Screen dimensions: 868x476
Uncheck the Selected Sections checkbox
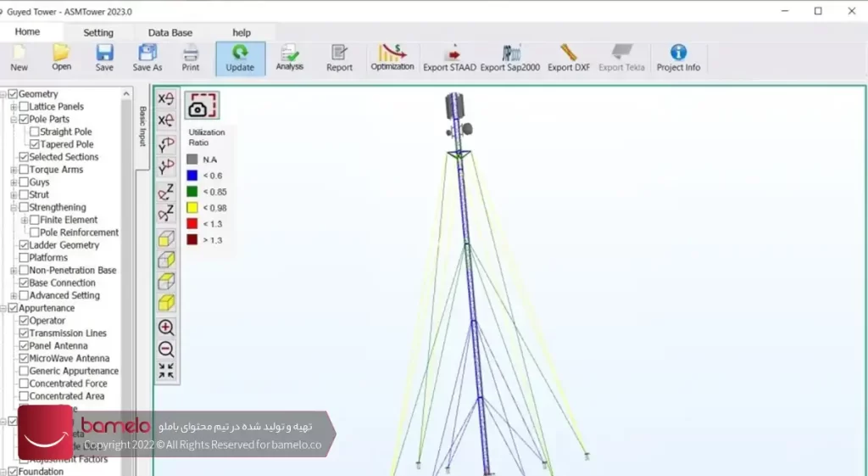(x=24, y=157)
